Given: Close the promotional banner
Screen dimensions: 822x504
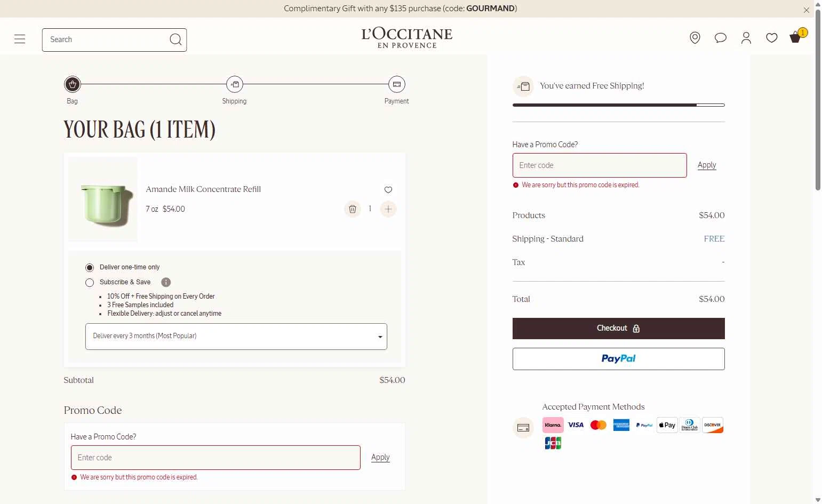Looking at the screenshot, I should click(806, 10).
